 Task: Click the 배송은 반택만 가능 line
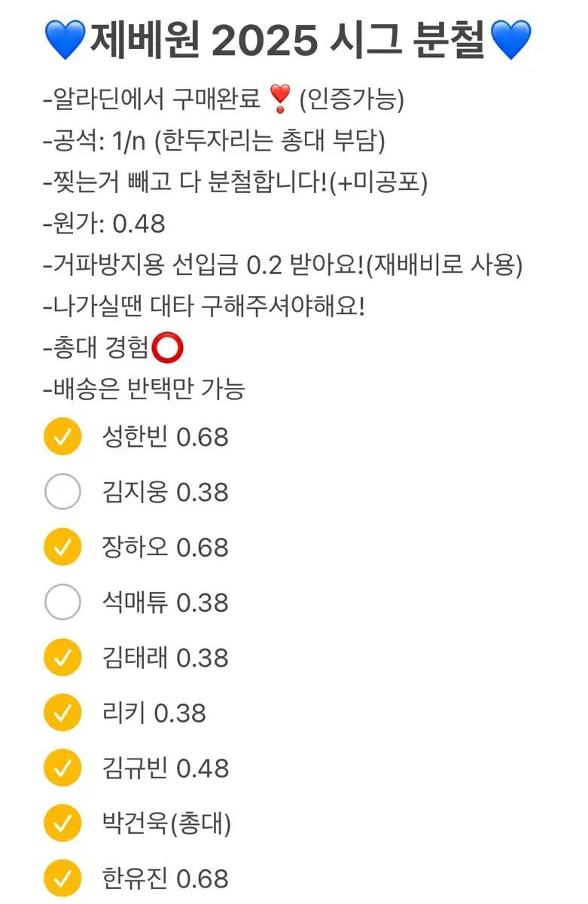point(145,389)
